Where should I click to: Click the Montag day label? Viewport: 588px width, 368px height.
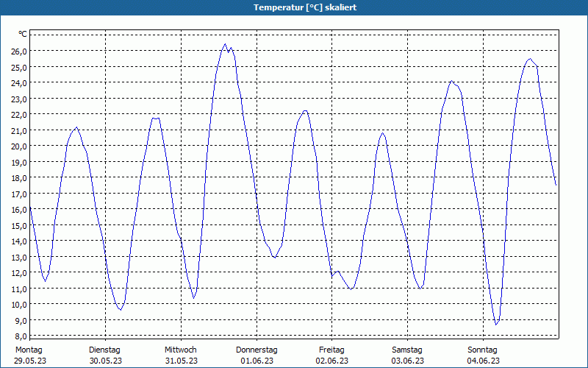[29, 350]
